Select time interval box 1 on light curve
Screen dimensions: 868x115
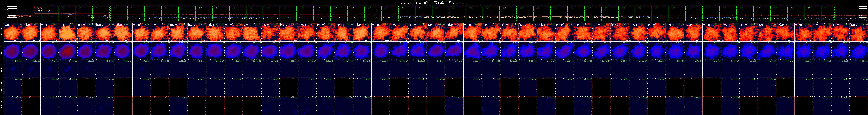[x=51, y=13]
